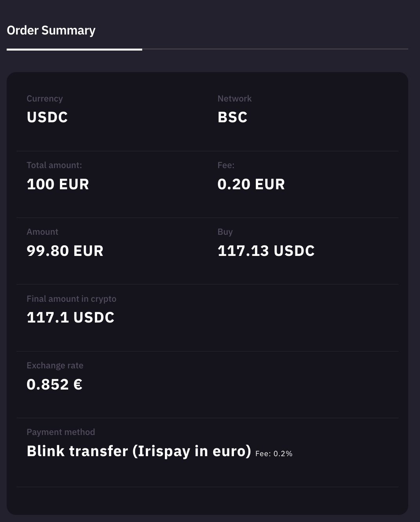This screenshot has width=420, height=522.
Task: Select Blink transfer (Irispay in euro) text
Action: (139, 451)
